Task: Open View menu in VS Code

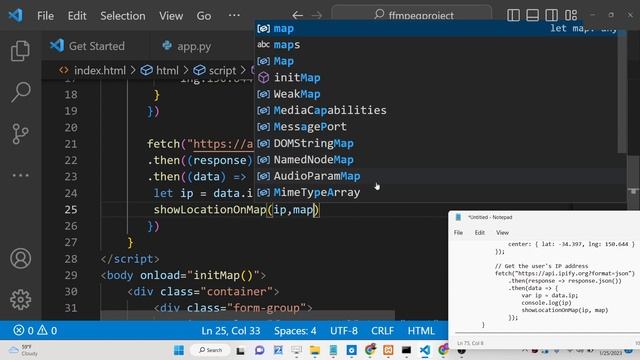Action: [171, 16]
